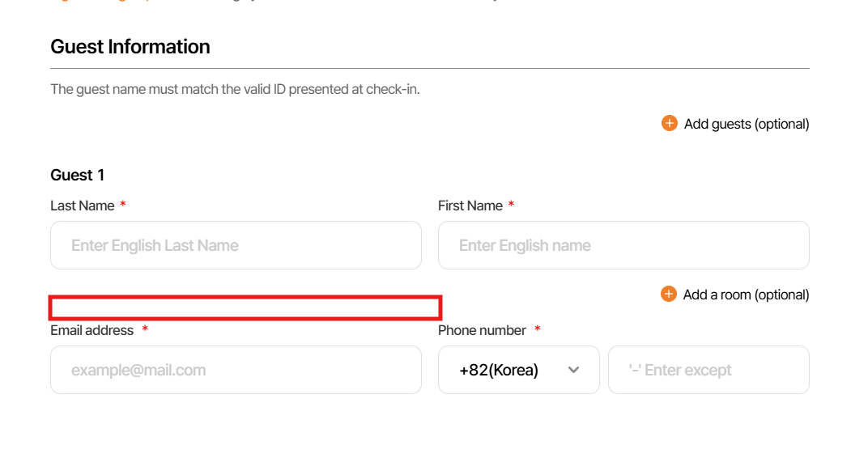This screenshot has height=458, width=868.
Task: Click the phone number entry field
Action: pos(708,370)
